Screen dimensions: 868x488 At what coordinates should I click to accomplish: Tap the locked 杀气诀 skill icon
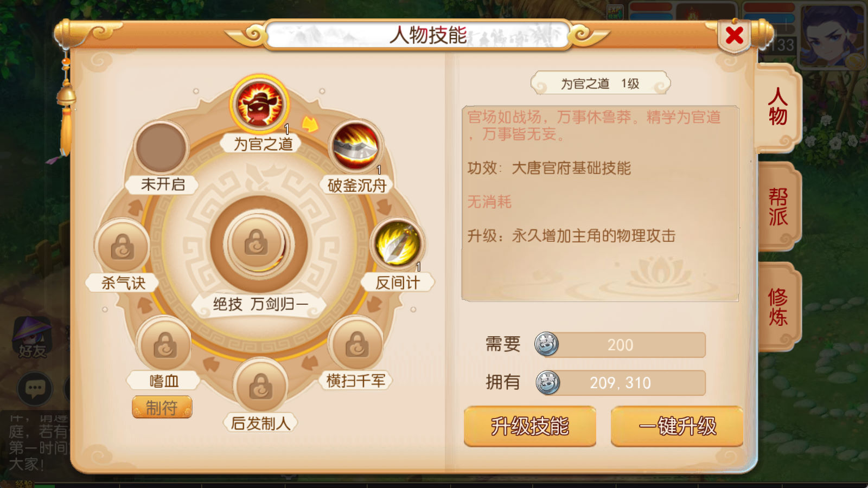pyautogui.click(x=123, y=247)
